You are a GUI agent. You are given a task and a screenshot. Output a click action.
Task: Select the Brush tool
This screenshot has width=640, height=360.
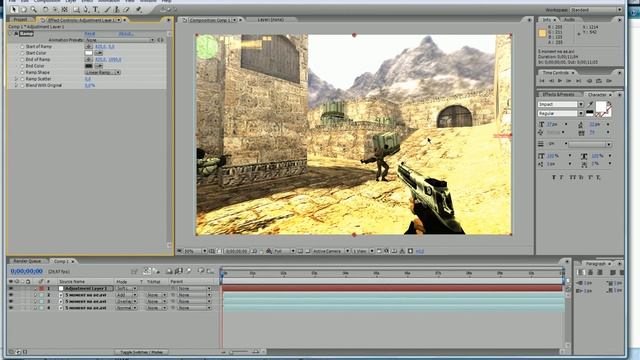point(107,9)
